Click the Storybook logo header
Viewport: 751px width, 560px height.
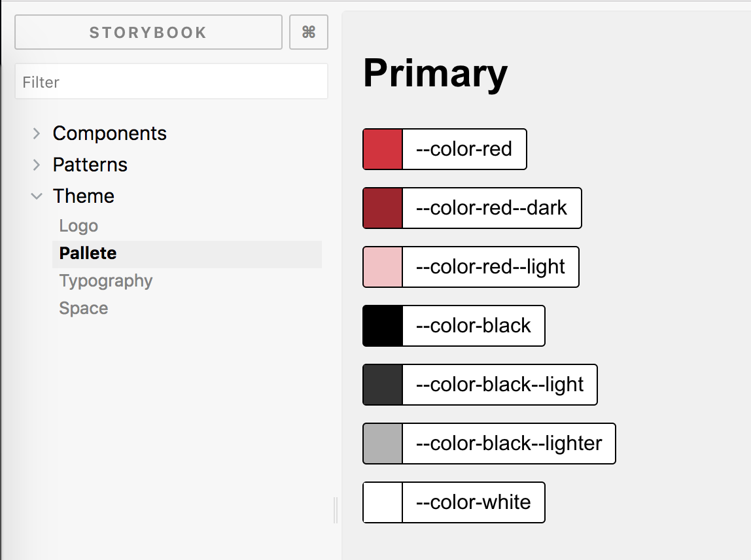pos(148,31)
